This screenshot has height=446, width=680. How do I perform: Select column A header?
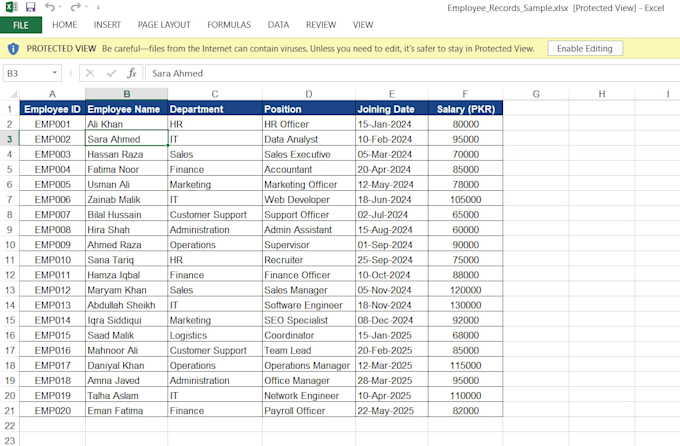coord(52,94)
